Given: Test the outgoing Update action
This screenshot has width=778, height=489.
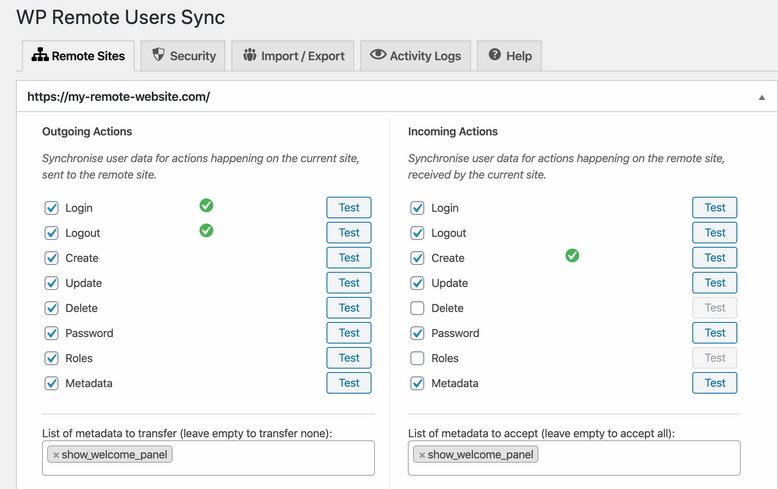Looking at the screenshot, I should pyautogui.click(x=349, y=283).
